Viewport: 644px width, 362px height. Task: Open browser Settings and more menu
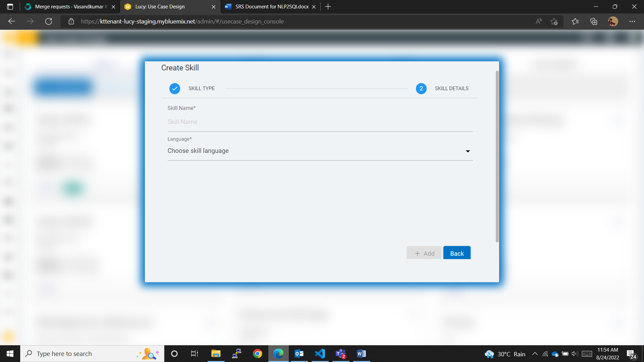pos(632,21)
